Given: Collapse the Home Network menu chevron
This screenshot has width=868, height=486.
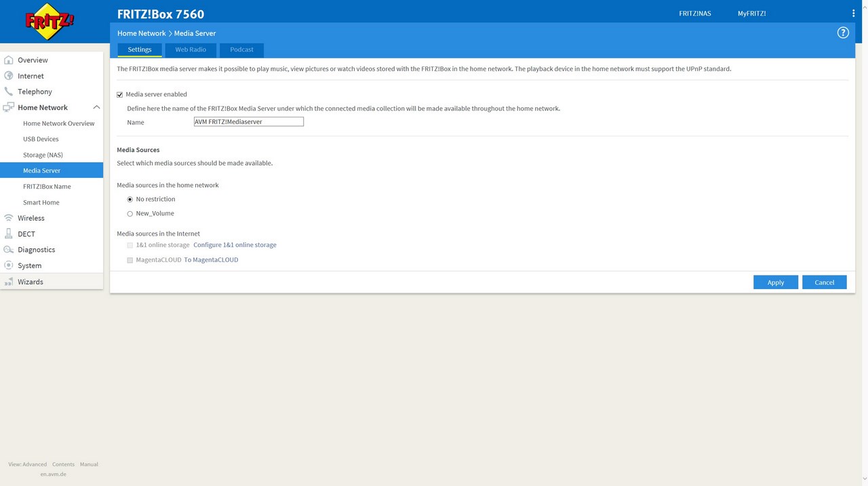Looking at the screenshot, I should point(96,107).
